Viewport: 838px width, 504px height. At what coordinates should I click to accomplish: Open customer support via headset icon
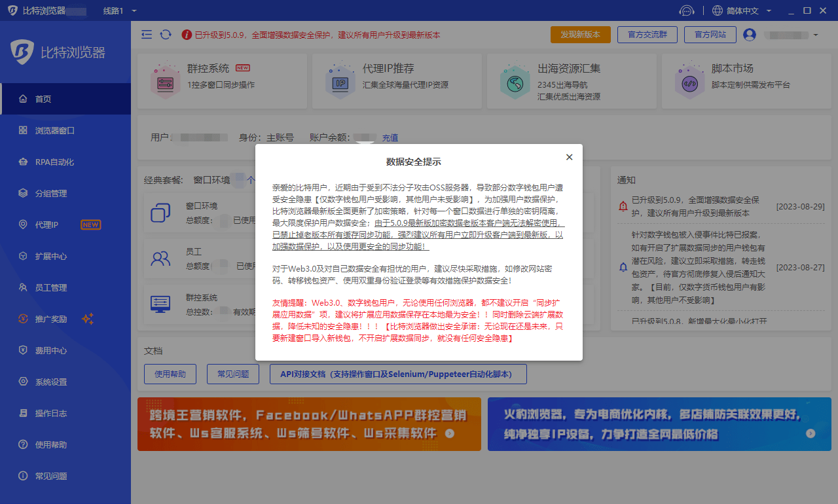tap(686, 10)
